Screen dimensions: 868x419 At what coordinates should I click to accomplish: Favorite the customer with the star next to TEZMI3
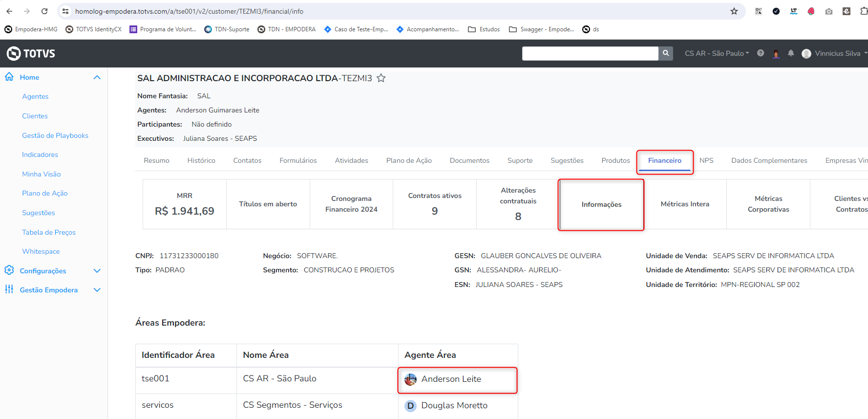point(381,78)
